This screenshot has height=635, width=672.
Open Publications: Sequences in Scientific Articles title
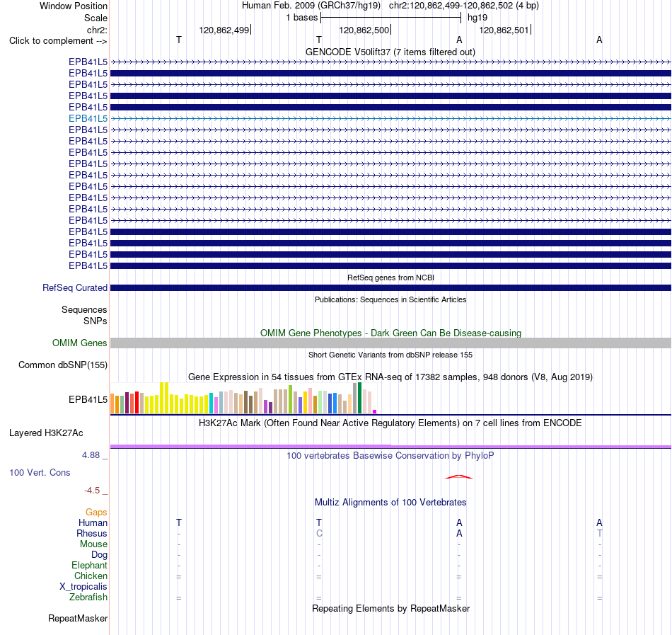[x=390, y=299]
